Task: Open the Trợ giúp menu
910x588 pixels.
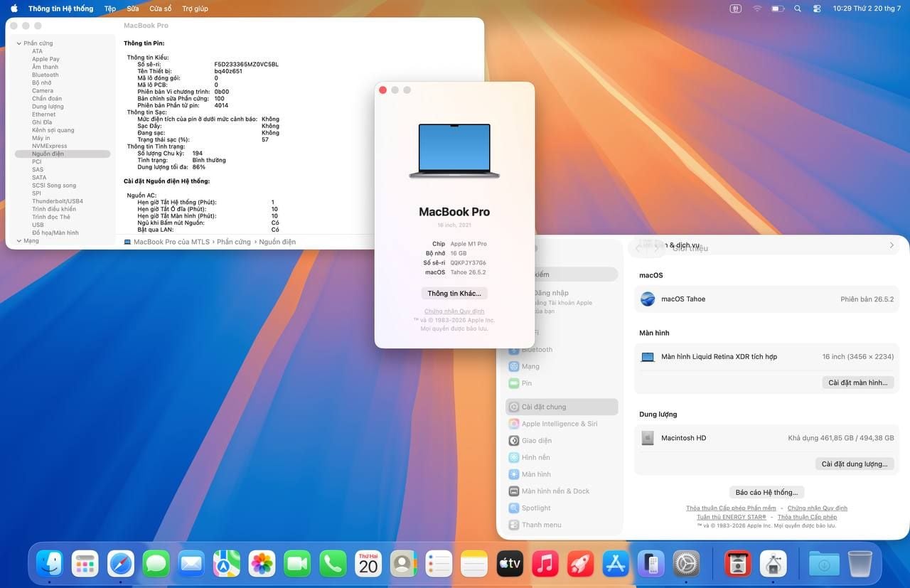Action: click(x=195, y=9)
